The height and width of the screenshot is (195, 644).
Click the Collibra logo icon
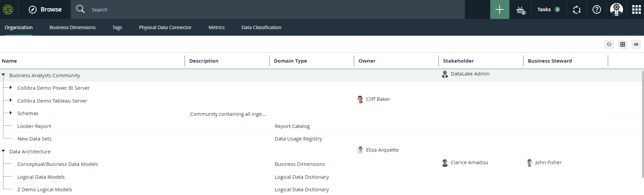coord(8,9)
